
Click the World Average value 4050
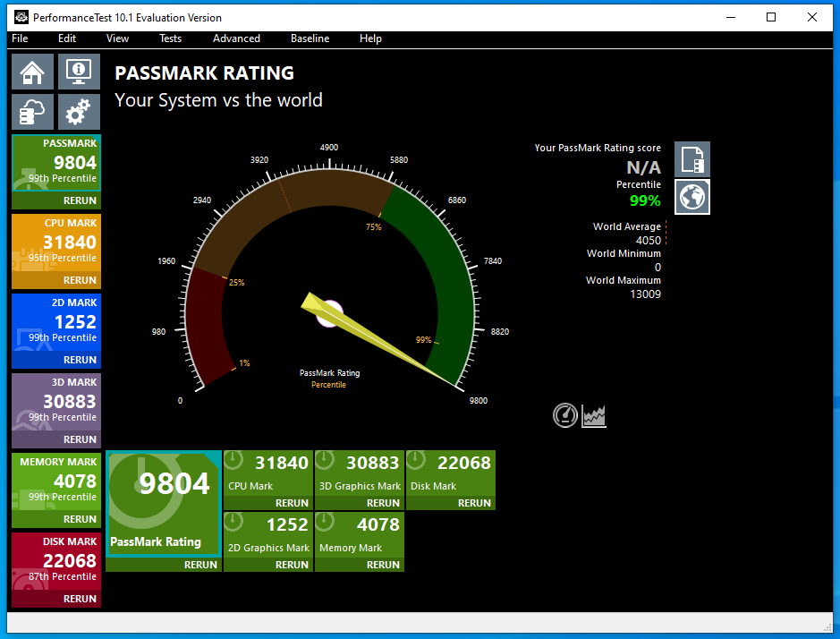tap(649, 240)
